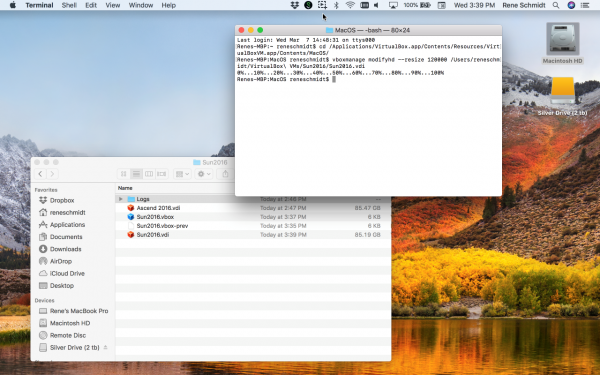Open the Terminal menu
The image size is (600, 375).
[x=39, y=5]
